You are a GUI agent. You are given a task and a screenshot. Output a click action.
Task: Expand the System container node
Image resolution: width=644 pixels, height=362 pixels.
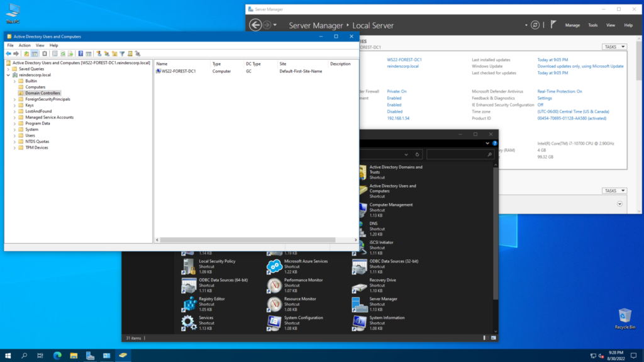(x=15, y=130)
